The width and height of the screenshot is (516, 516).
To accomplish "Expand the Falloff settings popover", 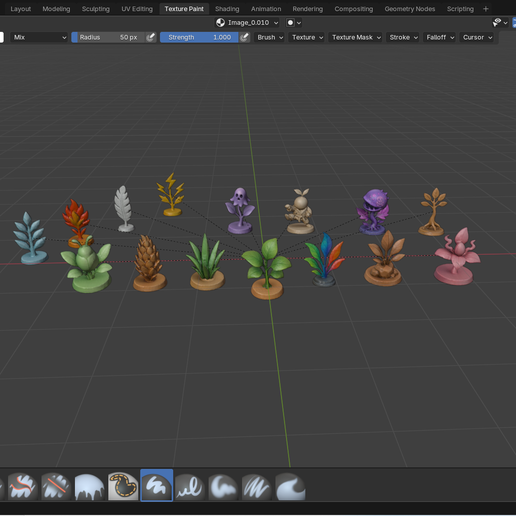I will pyautogui.click(x=440, y=37).
